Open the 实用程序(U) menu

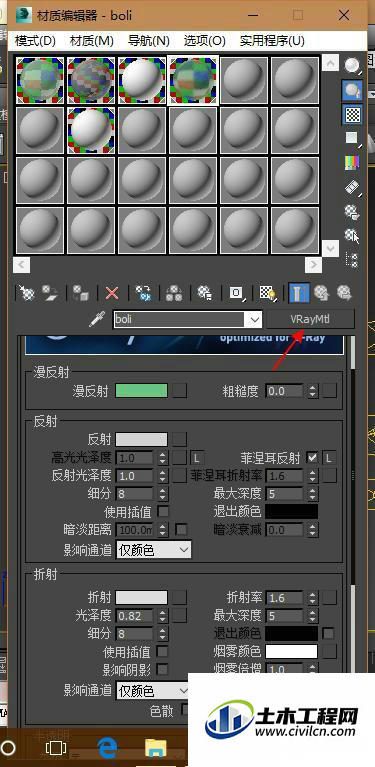tap(272, 41)
